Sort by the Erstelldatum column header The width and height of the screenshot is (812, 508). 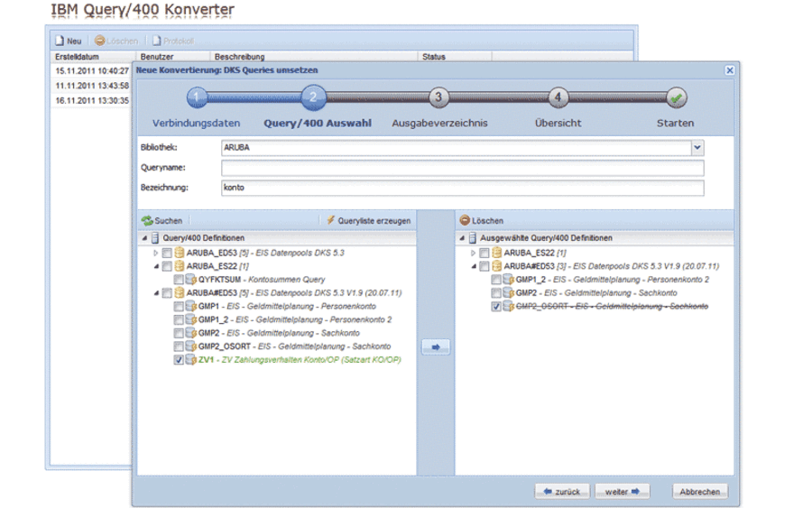(x=93, y=57)
